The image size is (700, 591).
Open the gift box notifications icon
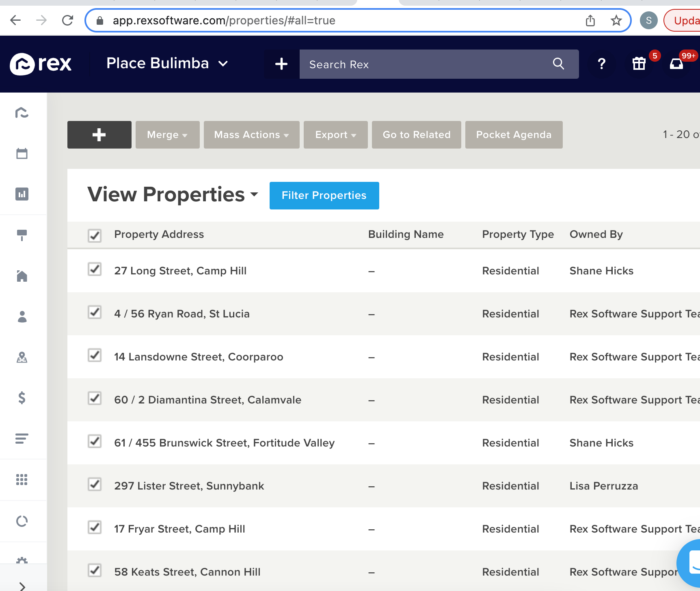(x=639, y=63)
